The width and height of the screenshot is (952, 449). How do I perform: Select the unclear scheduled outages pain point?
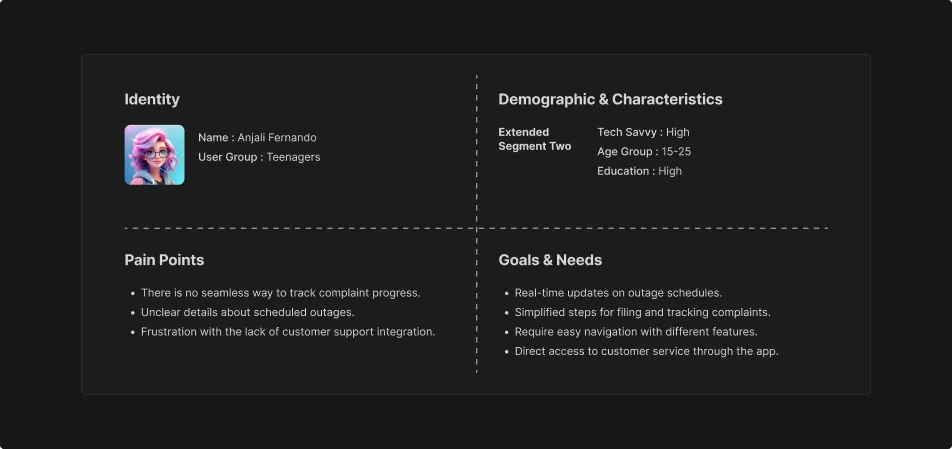click(247, 312)
